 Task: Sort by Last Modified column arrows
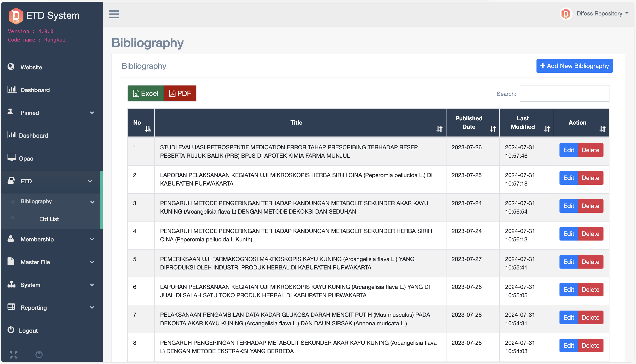click(547, 129)
